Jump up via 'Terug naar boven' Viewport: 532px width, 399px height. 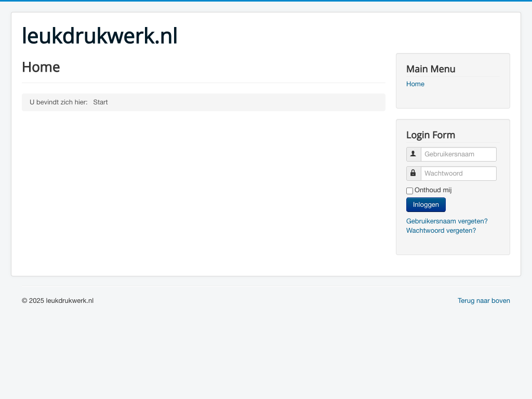[x=483, y=301]
